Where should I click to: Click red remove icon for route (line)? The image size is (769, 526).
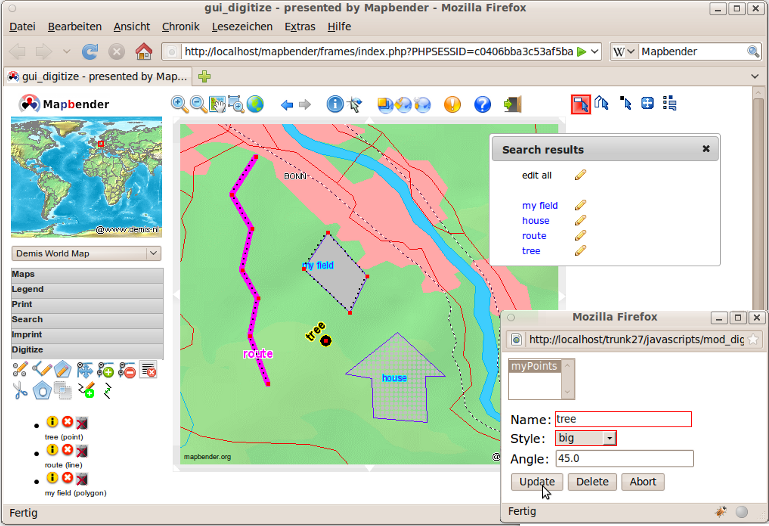(x=67, y=450)
